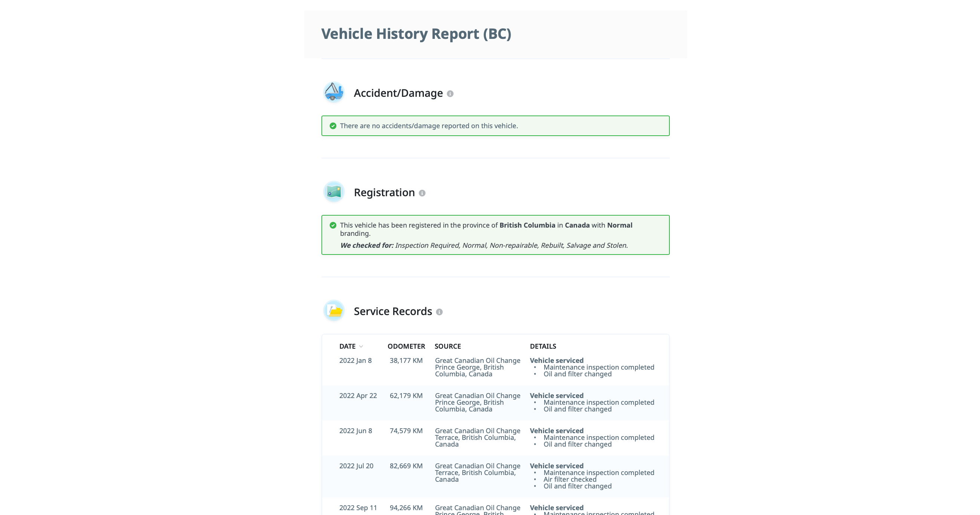Click the green checkmark in accident notice
980x515 pixels.
[x=333, y=126]
